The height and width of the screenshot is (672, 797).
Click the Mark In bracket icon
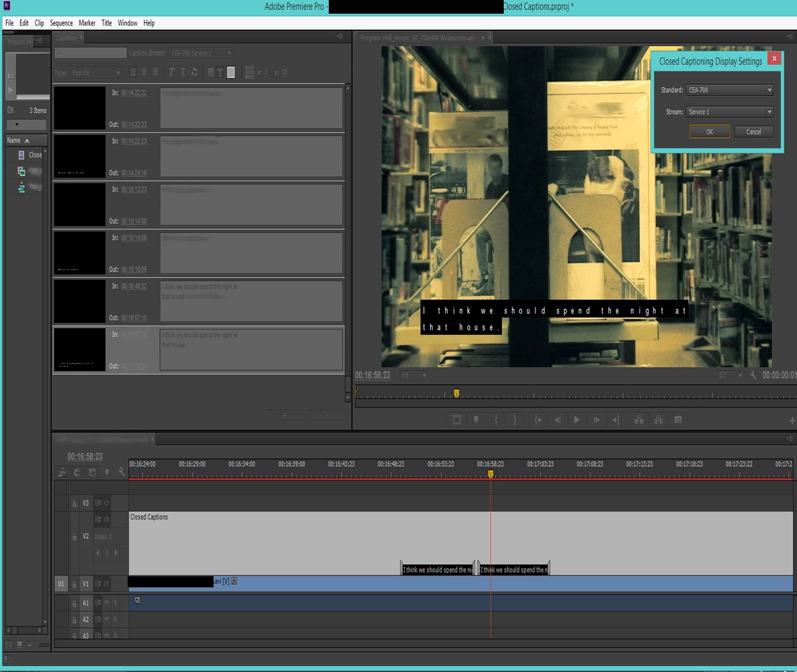(496, 420)
